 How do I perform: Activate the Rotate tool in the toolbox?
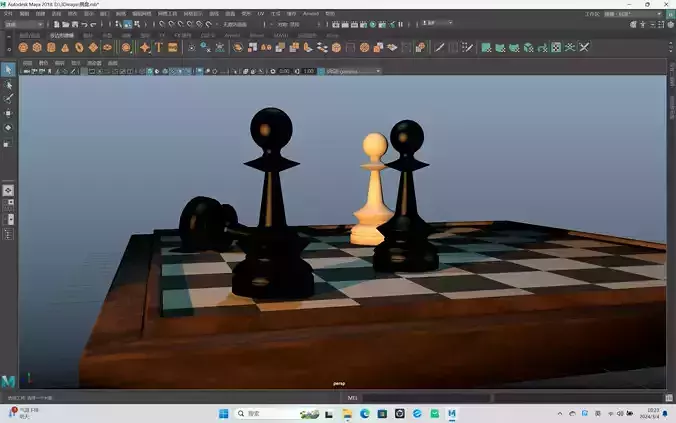(x=8, y=128)
